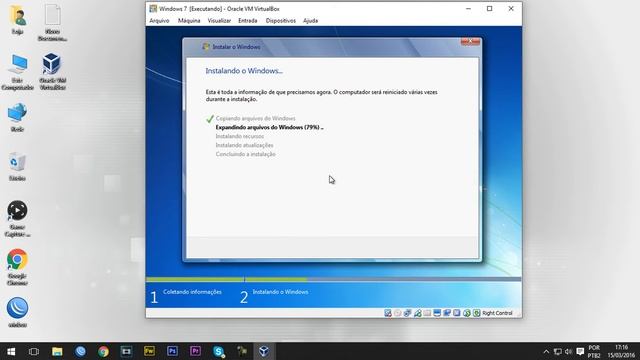The height and width of the screenshot is (360, 640).
Task: Open the capture app icon right of Chrome in the taskbar
Action: pyautogui.click(x=126, y=351)
